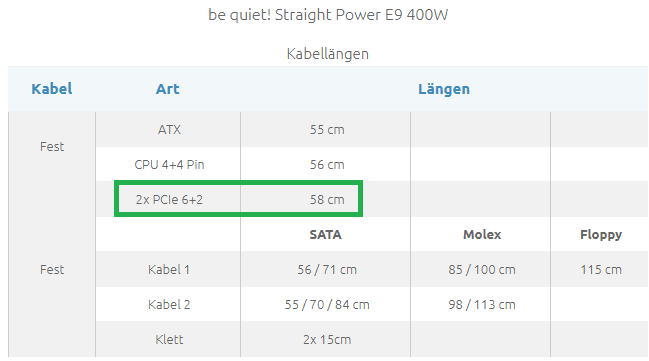Select the 55 cm ATX length cell
Viewport: 649px width, 361px height.
(327, 130)
